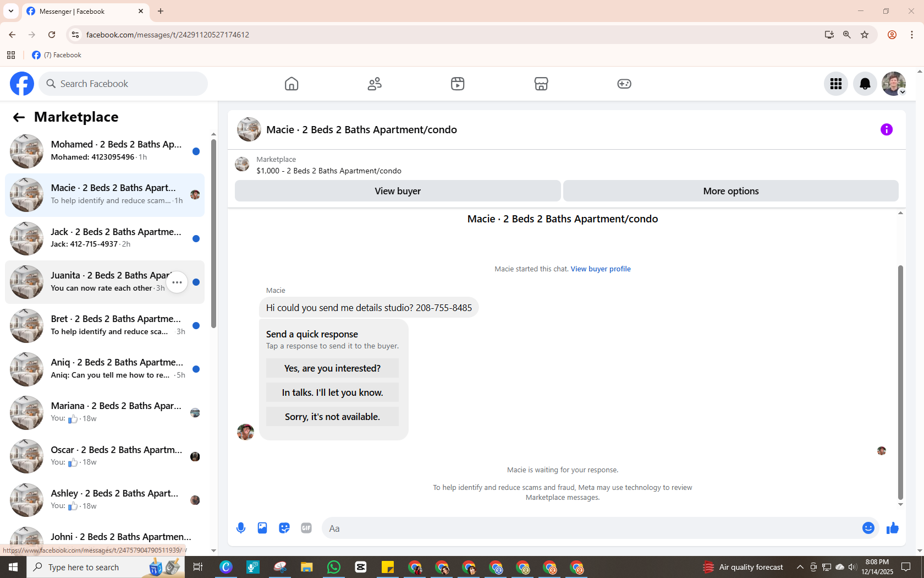This screenshot has height=578, width=924.
Task: Open Jack's Marketplace conversation
Action: (105, 238)
